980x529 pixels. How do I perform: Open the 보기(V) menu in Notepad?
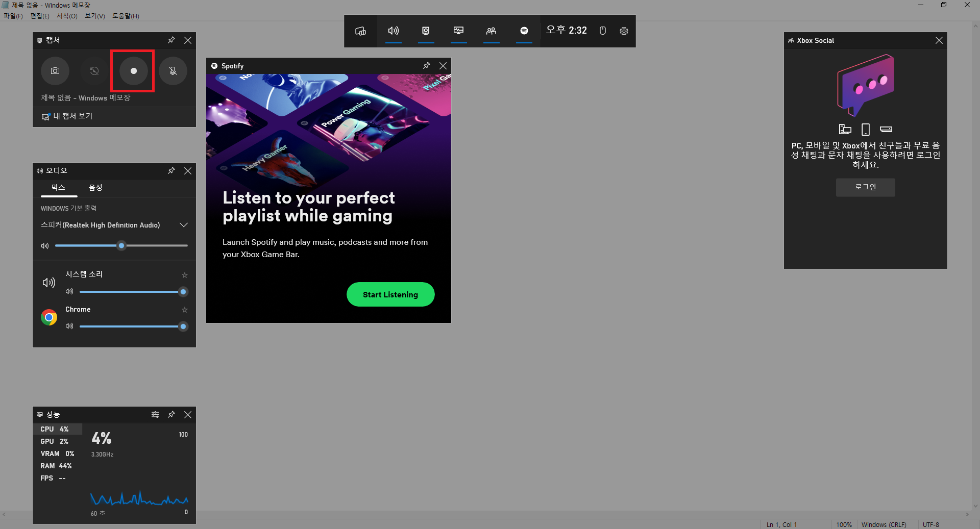pyautogui.click(x=95, y=16)
